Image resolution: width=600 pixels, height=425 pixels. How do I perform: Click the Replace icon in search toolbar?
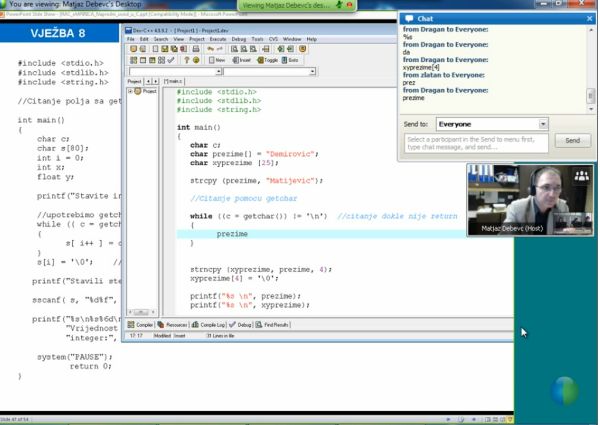(244, 49)
